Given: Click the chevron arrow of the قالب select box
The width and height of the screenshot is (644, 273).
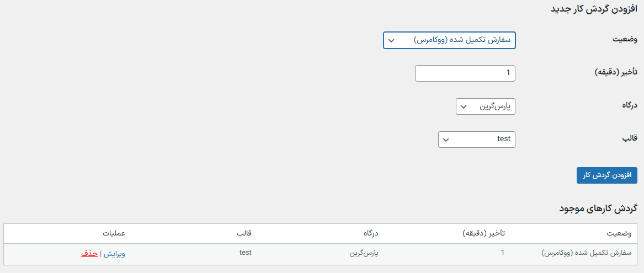Looking at the screenshot, I should click(x=446, y=140).
